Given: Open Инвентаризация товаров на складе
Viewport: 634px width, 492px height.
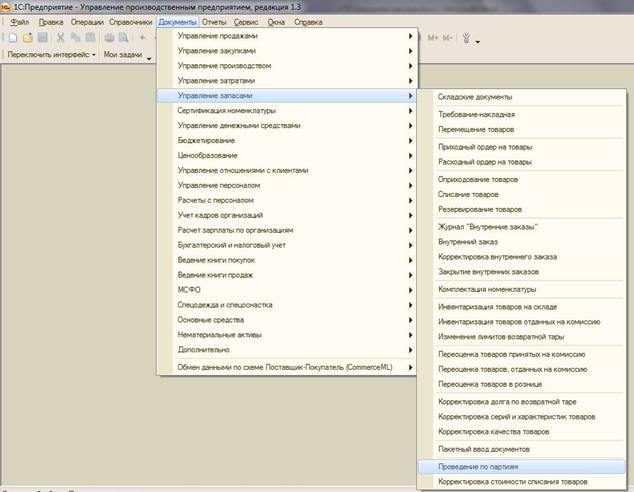Looking at the screenshot, I should 522,307.
